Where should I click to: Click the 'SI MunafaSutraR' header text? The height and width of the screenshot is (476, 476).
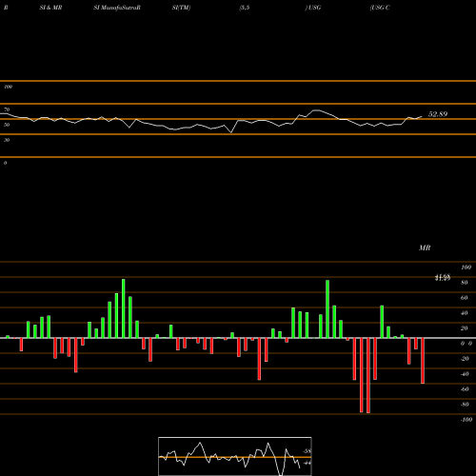pyautogui.click(x=117, y=8)
